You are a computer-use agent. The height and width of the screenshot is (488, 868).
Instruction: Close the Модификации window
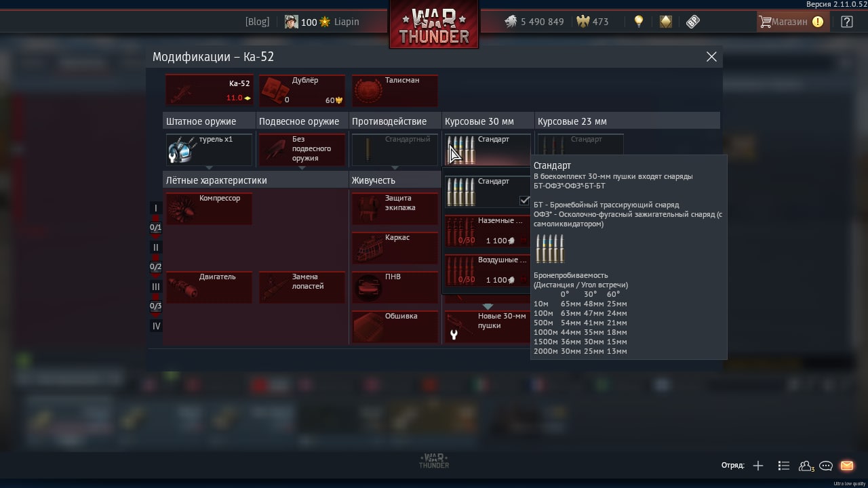point(711,57)
